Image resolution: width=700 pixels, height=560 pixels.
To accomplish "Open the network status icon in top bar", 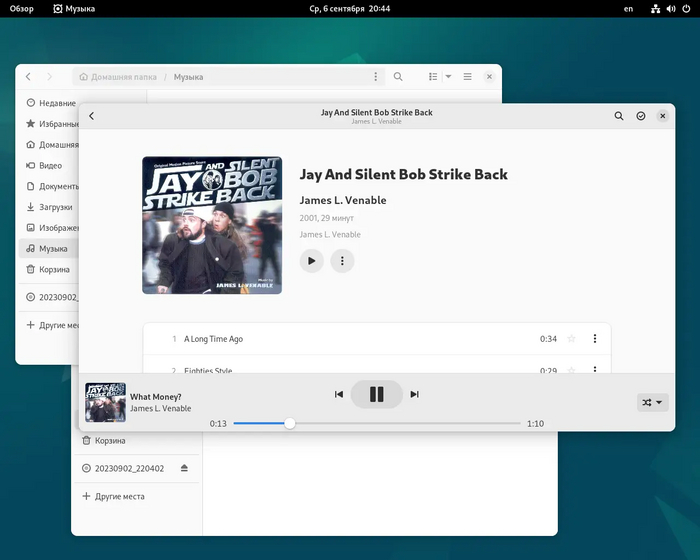I will coord(655,8).
